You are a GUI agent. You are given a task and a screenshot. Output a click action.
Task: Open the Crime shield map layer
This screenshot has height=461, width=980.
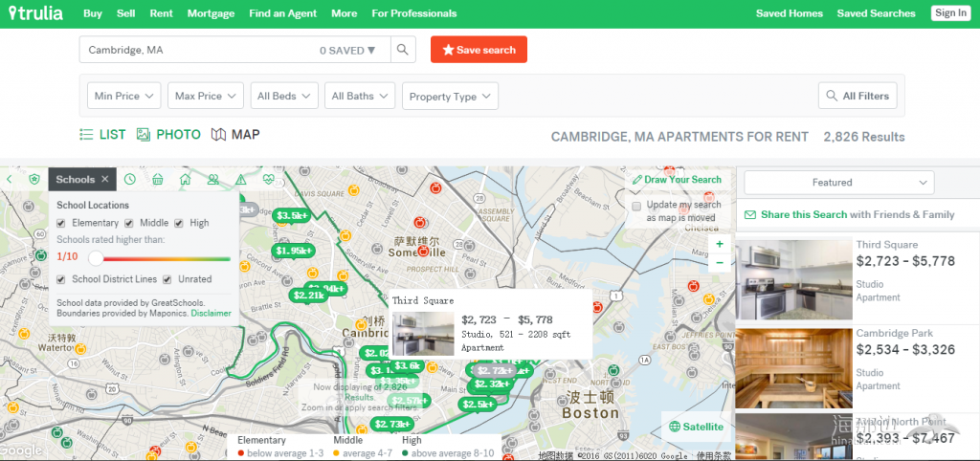33,179
